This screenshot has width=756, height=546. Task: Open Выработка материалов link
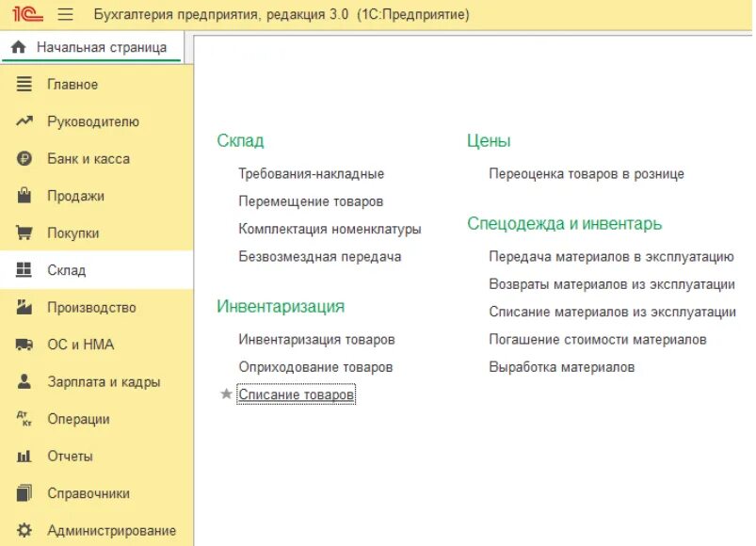562,367
